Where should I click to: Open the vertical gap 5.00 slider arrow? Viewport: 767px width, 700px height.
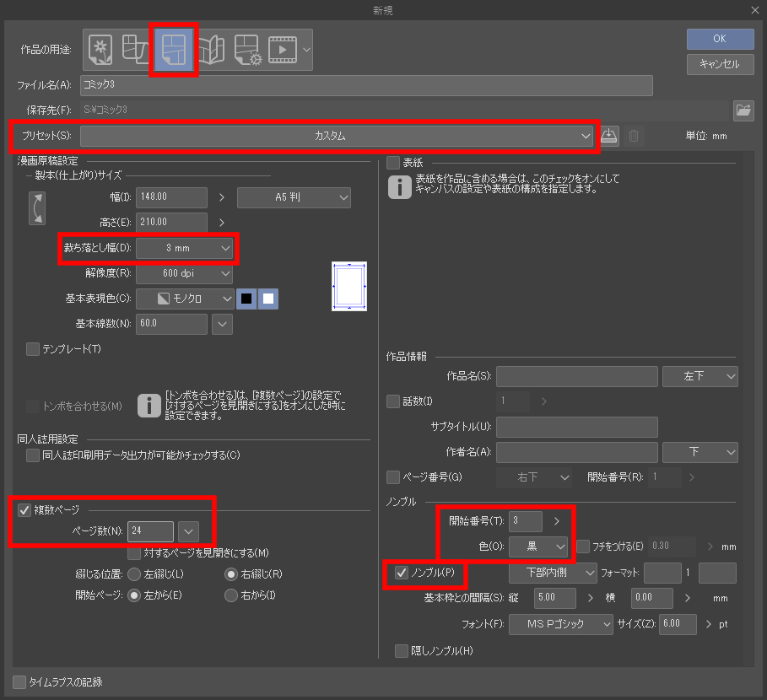tap(590, 598)
